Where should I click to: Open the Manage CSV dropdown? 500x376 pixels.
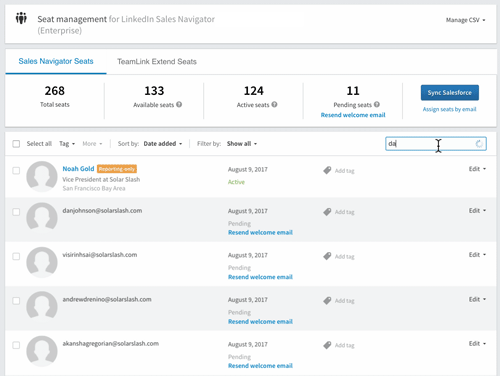(x=465, y=20)
